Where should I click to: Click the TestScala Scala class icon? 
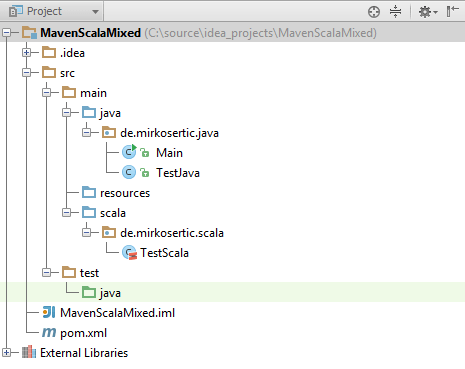(129, 253)
